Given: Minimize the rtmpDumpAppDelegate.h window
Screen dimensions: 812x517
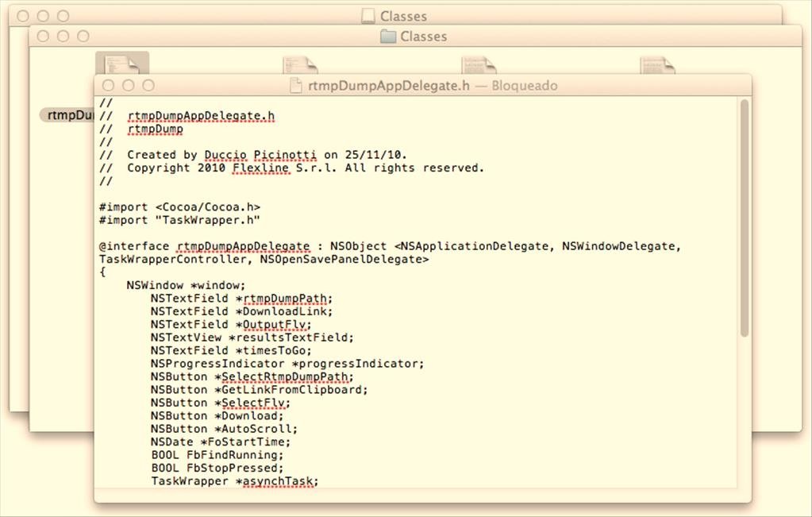Looking at the screenshot, I should coord(129,86).
